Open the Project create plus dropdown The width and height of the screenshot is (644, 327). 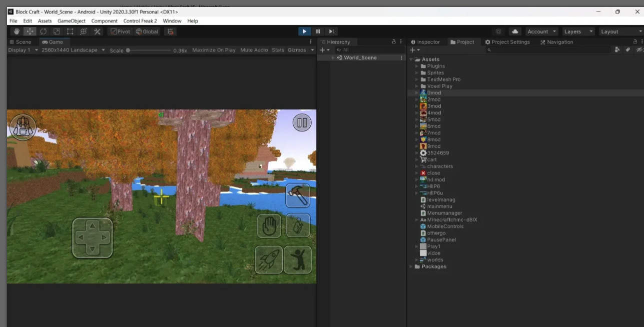click(x=415, y=50)
